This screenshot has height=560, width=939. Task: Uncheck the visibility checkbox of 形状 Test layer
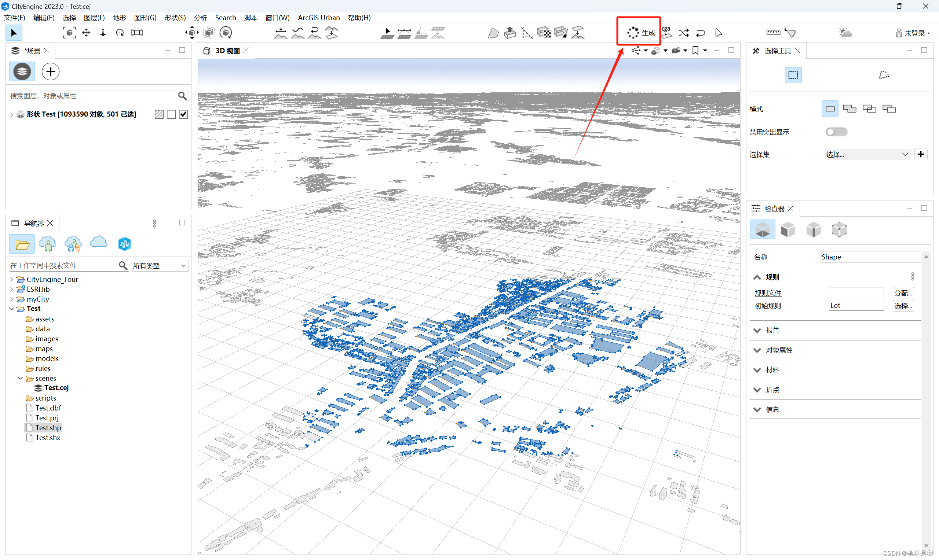point(183,114)
